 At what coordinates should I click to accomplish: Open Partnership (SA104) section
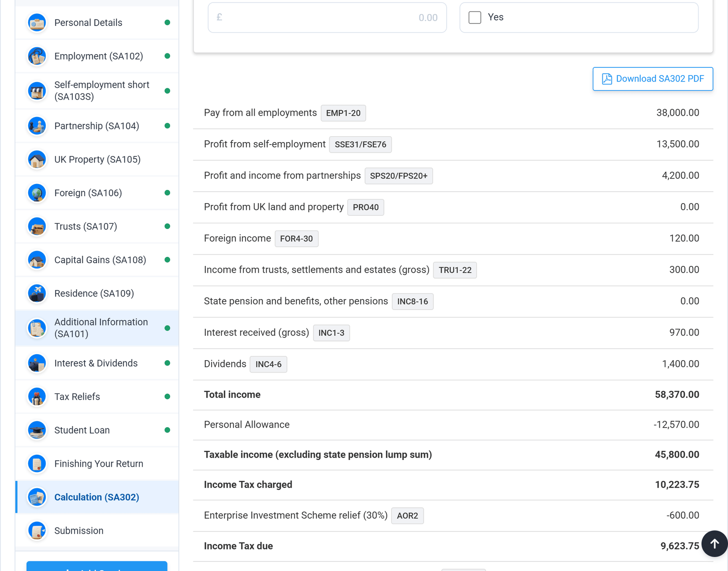point(97,126)
